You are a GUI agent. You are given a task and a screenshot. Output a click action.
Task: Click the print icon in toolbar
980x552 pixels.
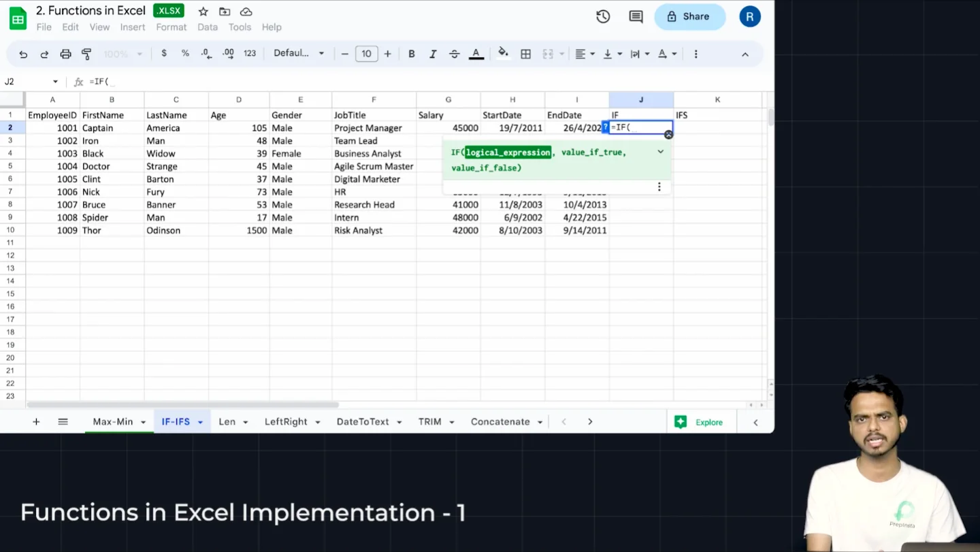pyautogui.click(x=65, y=54)
